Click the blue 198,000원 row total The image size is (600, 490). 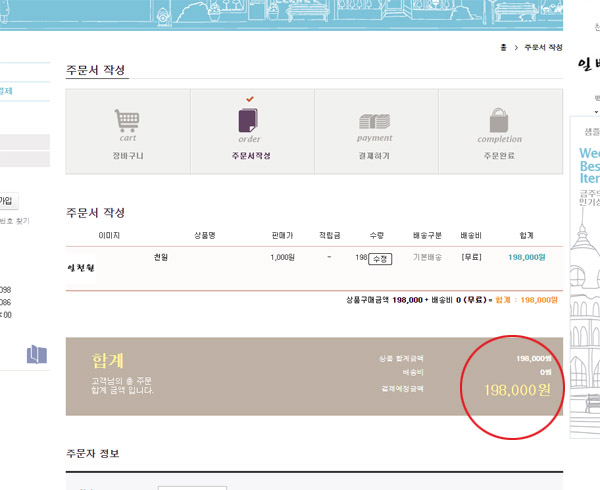[526, 257]
